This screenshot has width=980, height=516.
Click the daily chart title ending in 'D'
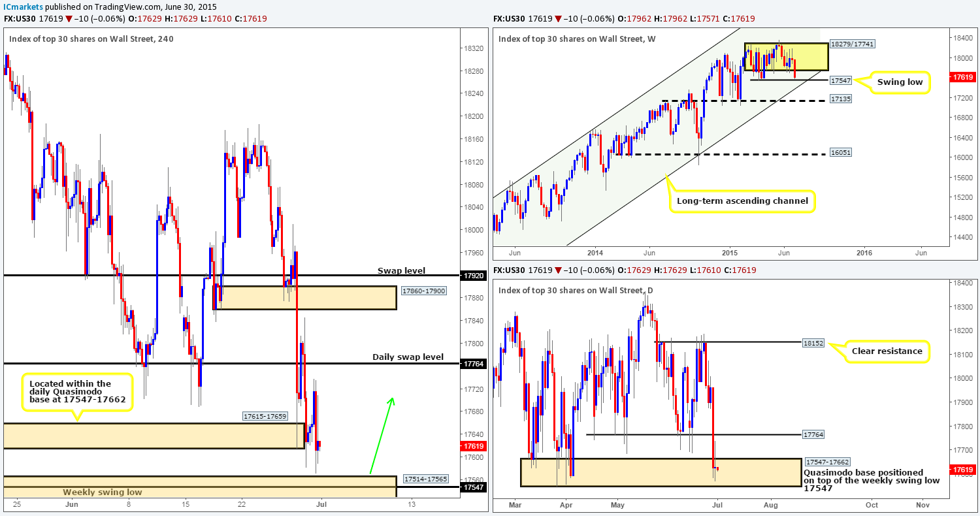pyautogui.click(x=575, y=291)
